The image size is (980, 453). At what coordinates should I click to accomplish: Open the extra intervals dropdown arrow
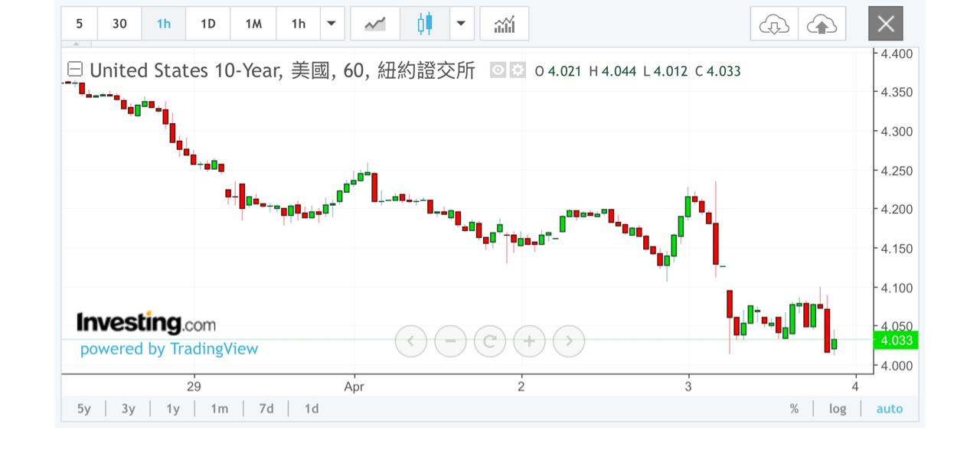click(x=332, y=24)
